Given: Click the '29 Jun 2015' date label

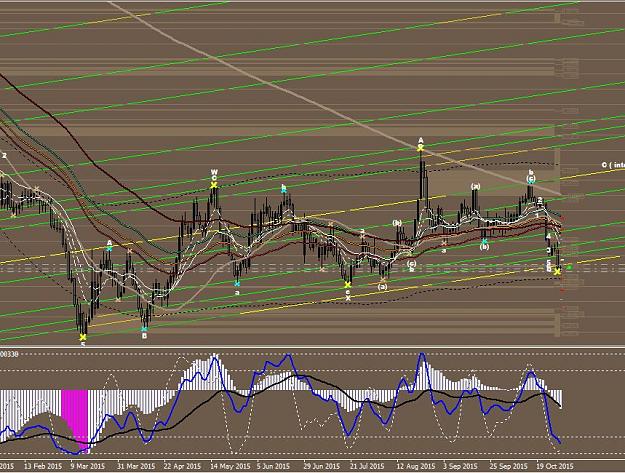Looking at the screenshot, I should 322,466.
